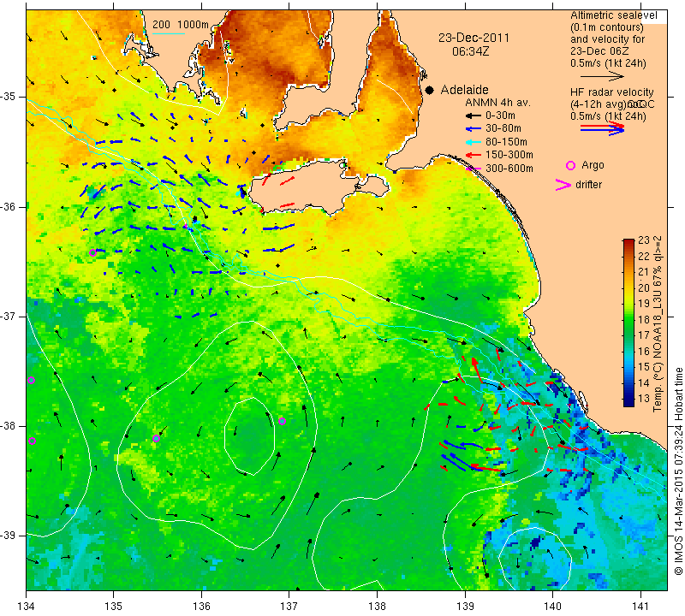The width and height of the screenshot is (685, 616).
Task: Click the temperature color scale bar
Action: pyautogui.click(x=628, y=323)
